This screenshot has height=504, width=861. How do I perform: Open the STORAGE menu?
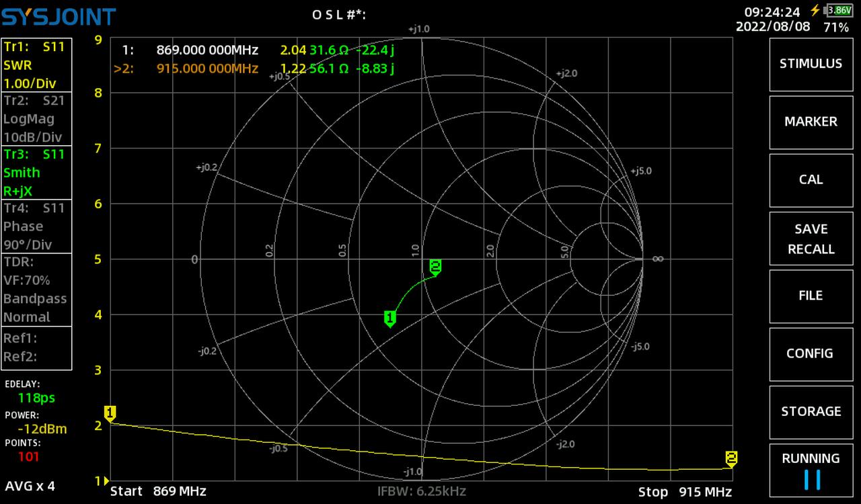(811, 411)
